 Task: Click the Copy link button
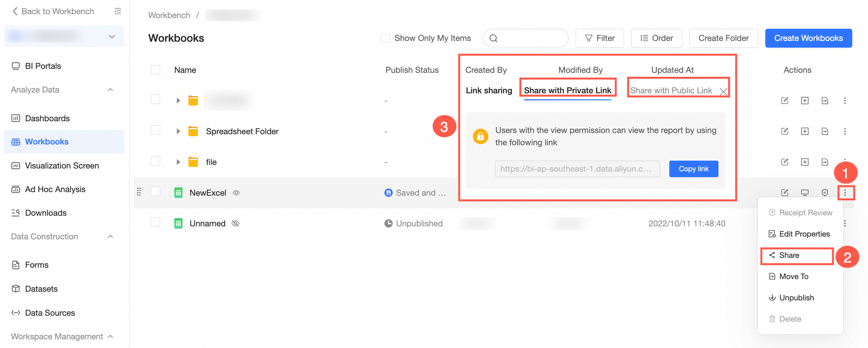point(693,169)
